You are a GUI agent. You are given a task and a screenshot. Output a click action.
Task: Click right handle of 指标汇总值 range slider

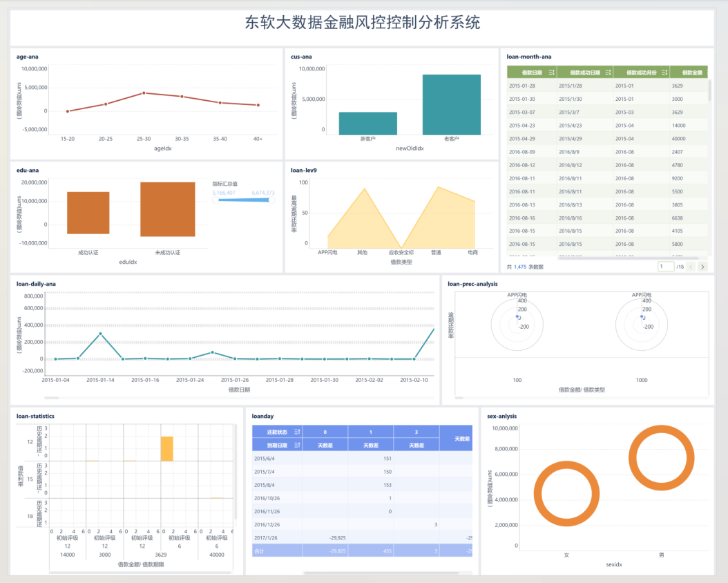coord(271,200)
